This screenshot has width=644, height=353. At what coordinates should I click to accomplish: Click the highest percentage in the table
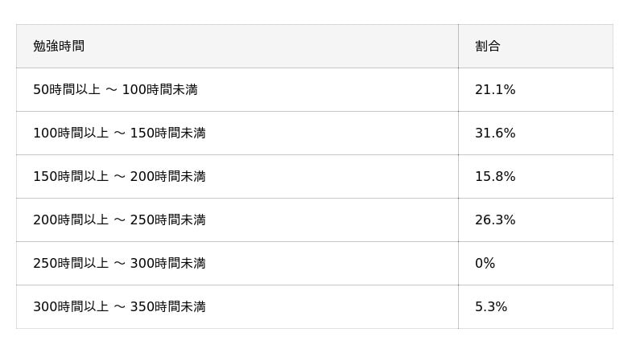coord(495,133)
